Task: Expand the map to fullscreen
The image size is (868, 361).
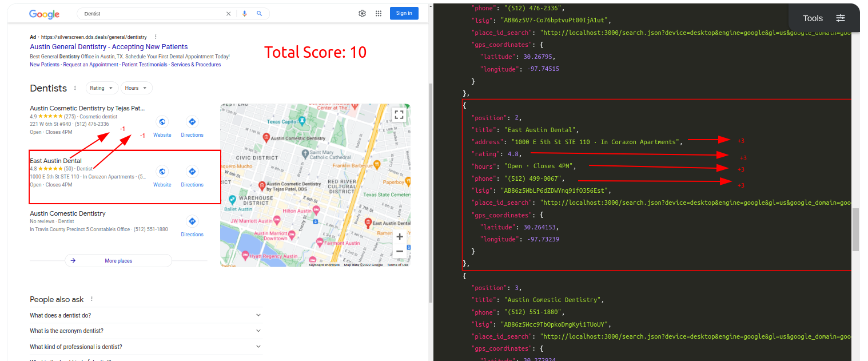Action: [x=399, y=114]
